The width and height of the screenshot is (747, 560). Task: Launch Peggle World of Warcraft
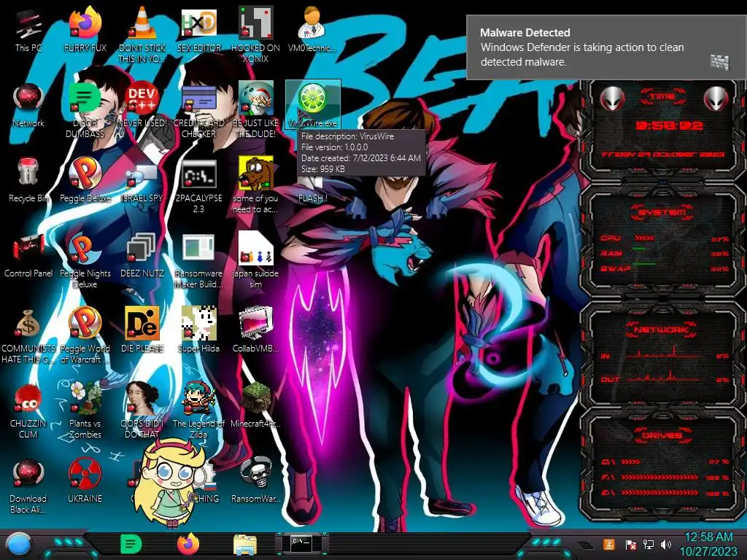[85, 335]
